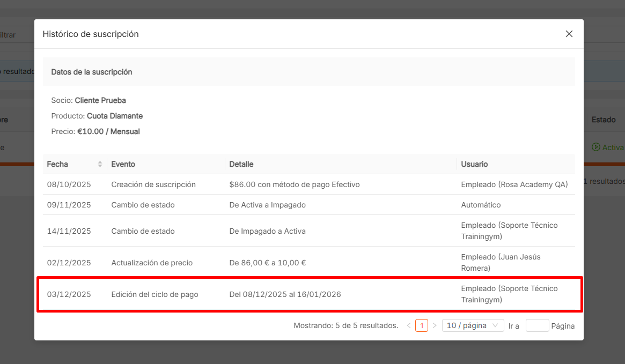Click the green Activa status icon

point(595,147)
